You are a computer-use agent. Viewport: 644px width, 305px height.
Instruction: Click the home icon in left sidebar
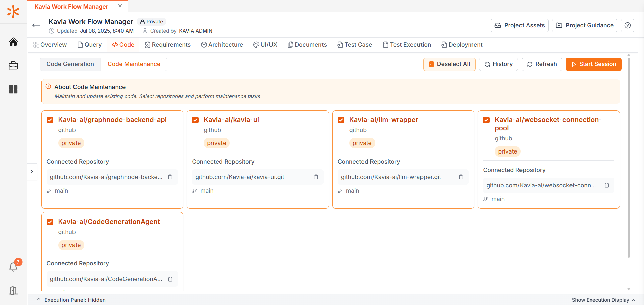click(13, 42)
